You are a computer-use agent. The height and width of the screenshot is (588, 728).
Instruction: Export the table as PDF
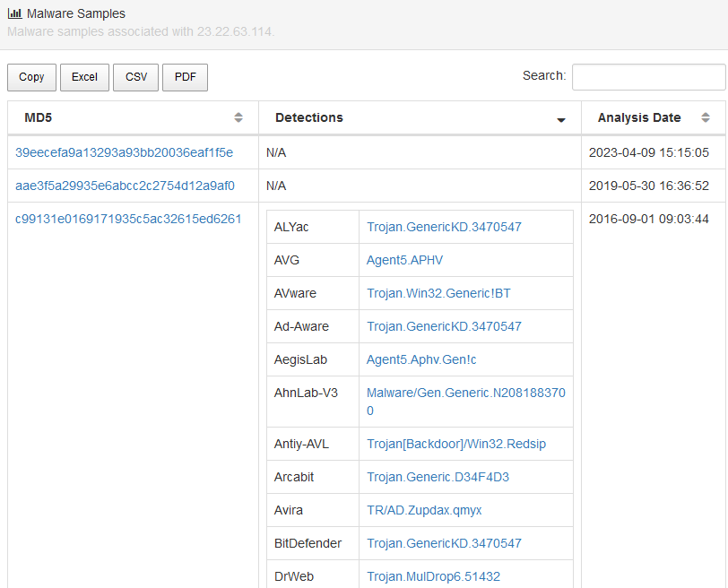(x=186, y=77)
